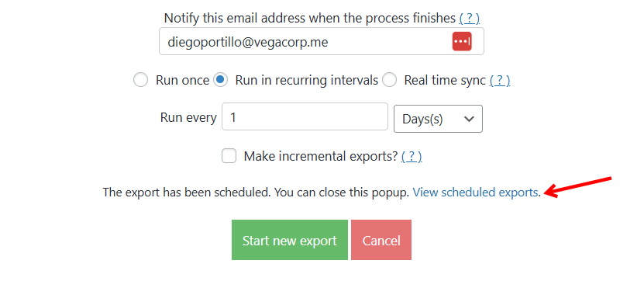Click the green Start new export button
Viewport: 644px width, 288px height.
click(x=290, y=240)
